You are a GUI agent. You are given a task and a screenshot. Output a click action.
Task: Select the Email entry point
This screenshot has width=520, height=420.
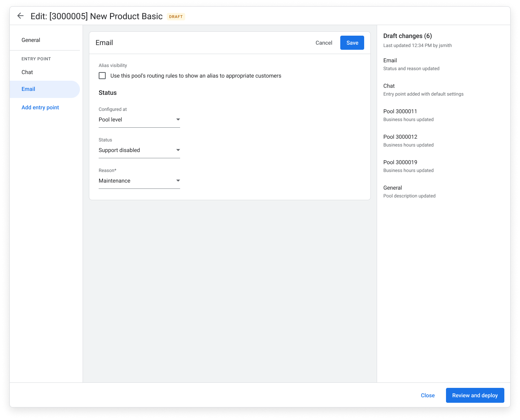click(x=45, y=89)
